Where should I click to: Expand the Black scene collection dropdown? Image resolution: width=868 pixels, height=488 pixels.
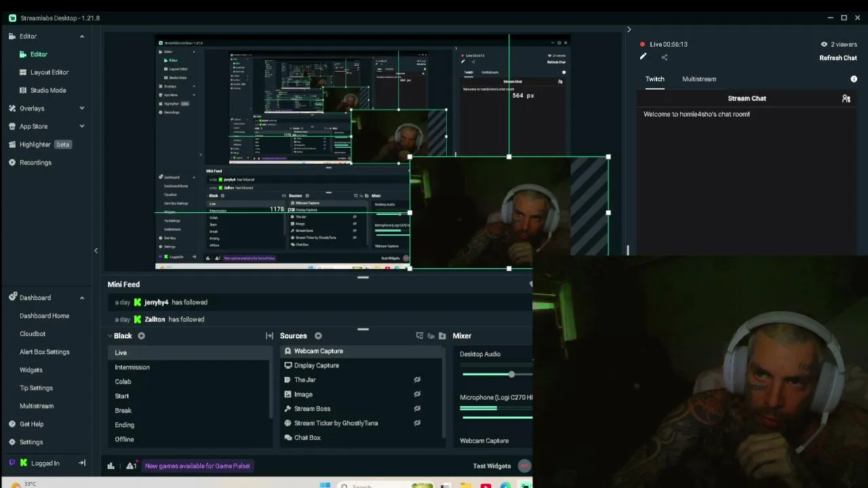pos(111,335)
